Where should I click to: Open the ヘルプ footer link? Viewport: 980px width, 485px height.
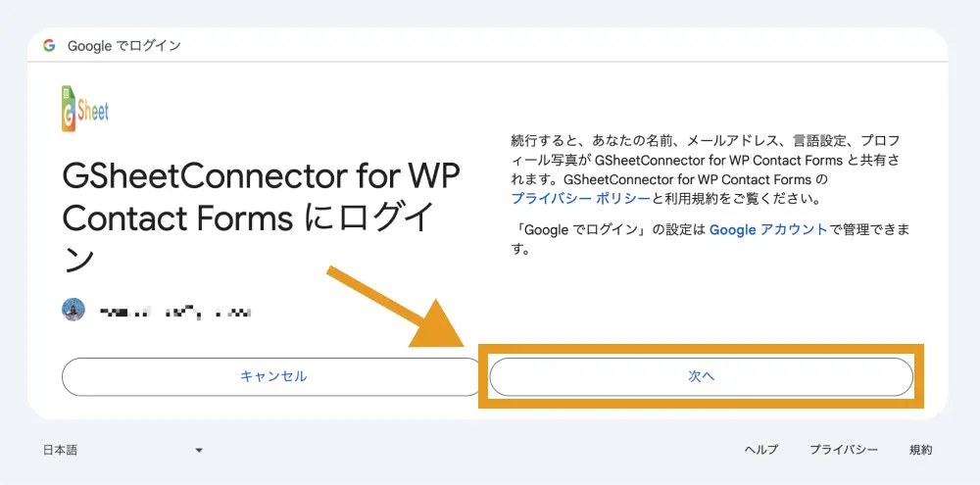click(x=760, y=450)
